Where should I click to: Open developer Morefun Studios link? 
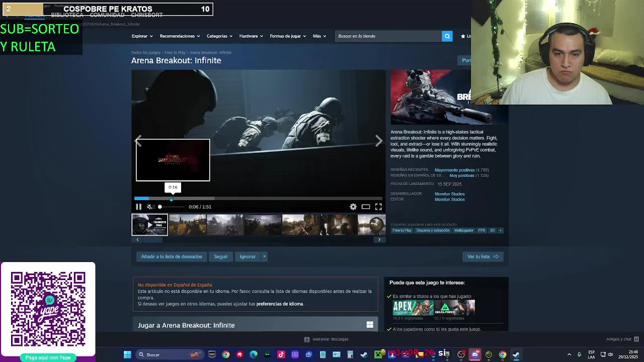(x=450, y=194)
